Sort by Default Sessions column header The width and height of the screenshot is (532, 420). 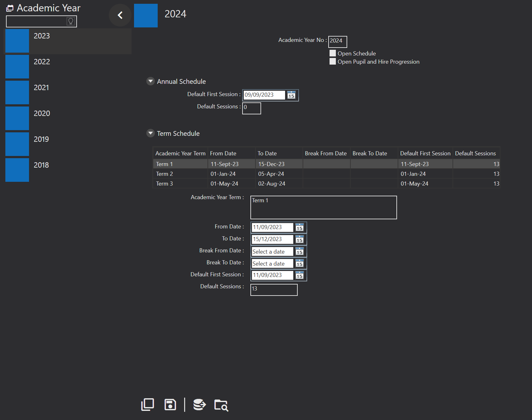476,153
